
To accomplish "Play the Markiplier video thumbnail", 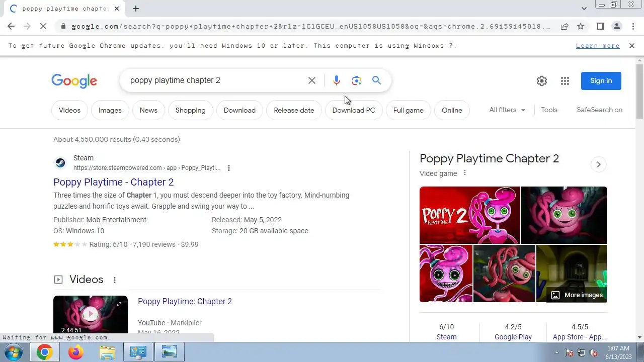I will 91,315.
